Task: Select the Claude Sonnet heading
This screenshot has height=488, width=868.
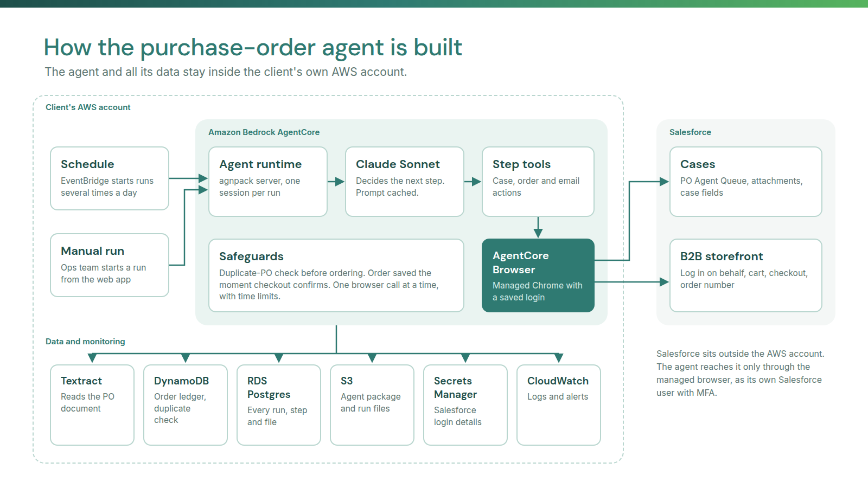Action: click(x=398, y=164)
